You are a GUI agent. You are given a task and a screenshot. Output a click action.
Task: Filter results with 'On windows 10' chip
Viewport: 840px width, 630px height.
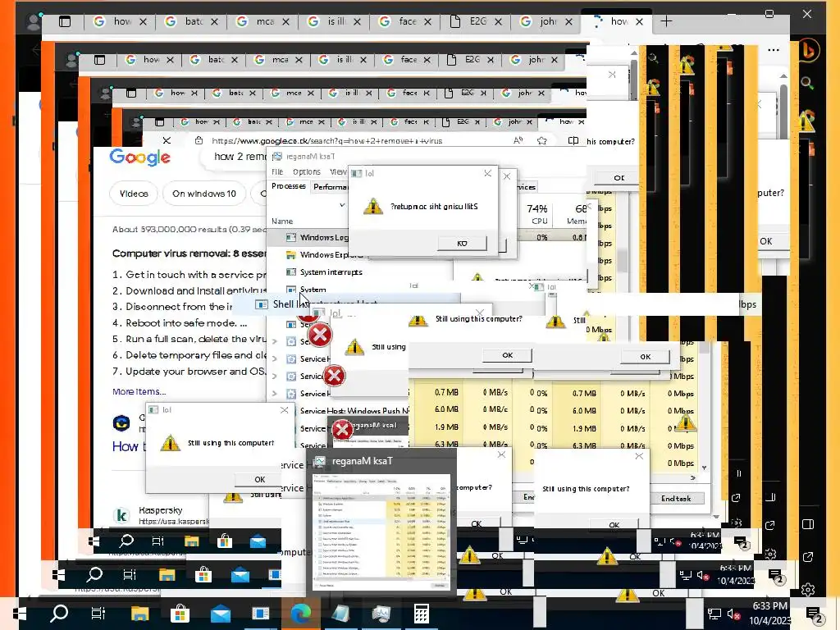204,194
